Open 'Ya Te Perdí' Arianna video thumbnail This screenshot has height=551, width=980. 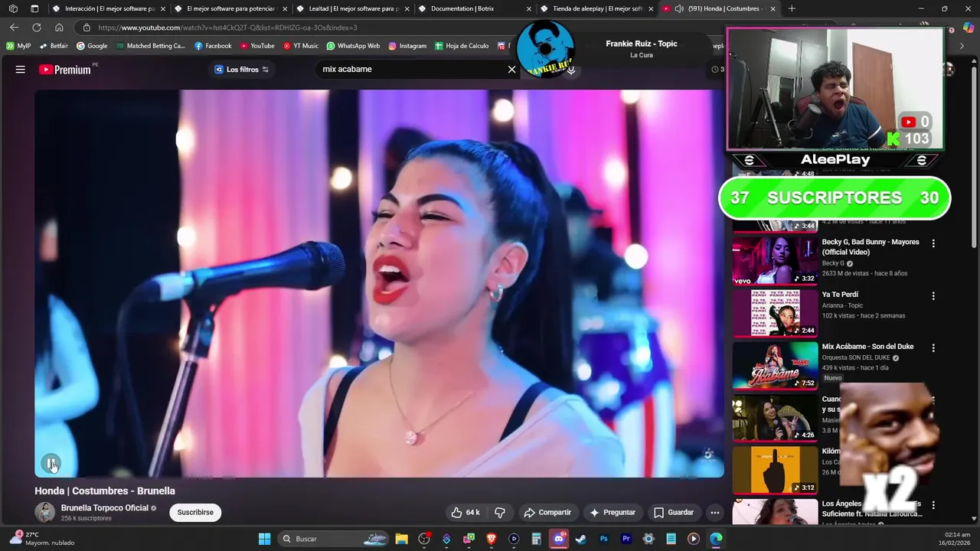[775, 312]
